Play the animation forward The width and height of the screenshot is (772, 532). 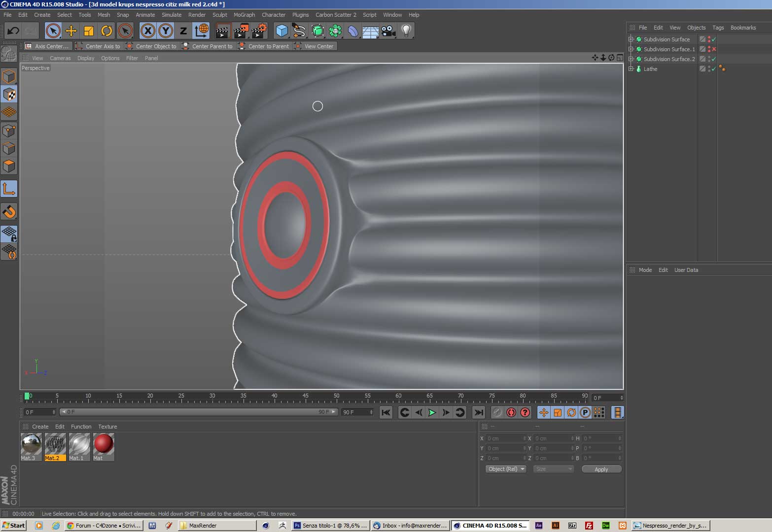pos(432,412)
